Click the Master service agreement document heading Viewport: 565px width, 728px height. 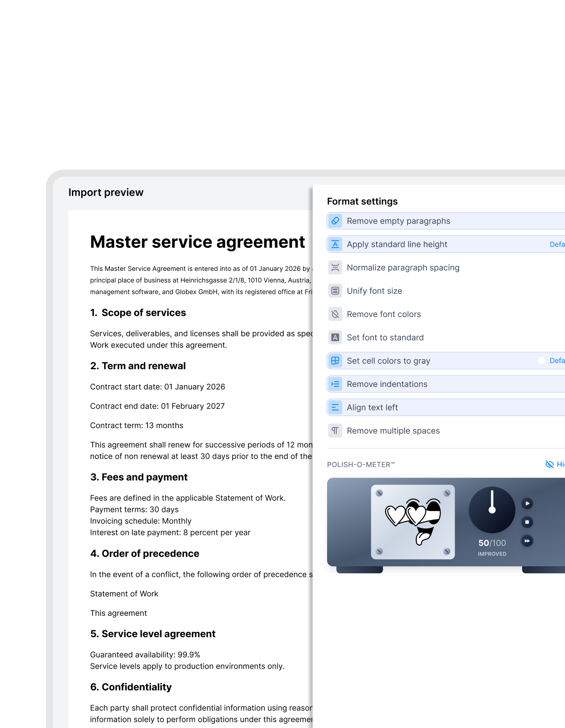point(198,242)
